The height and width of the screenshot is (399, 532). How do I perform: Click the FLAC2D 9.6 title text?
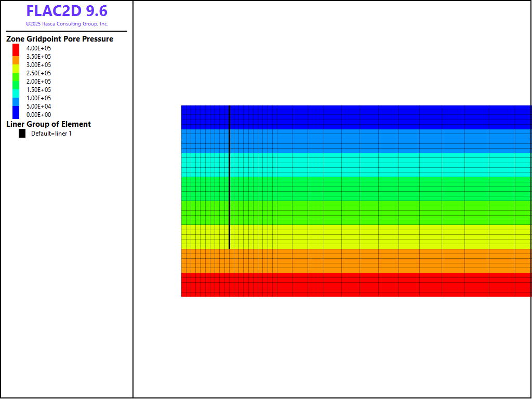click(66, 11)
